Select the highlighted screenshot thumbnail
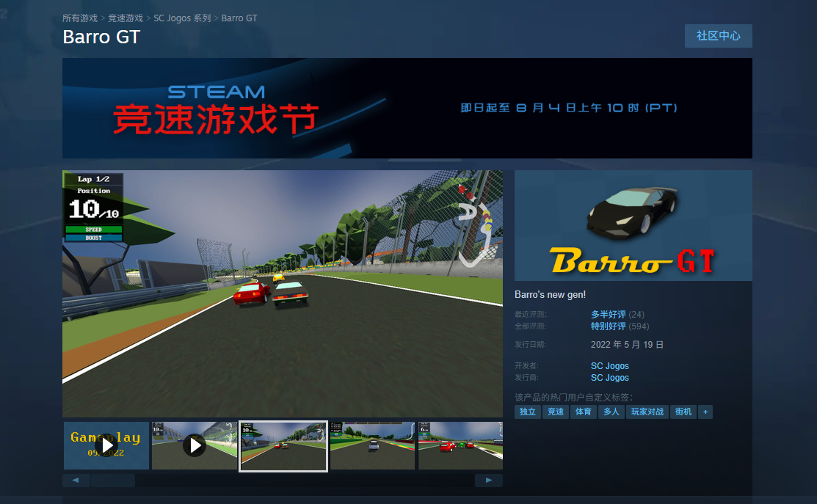 coord(283,446)
